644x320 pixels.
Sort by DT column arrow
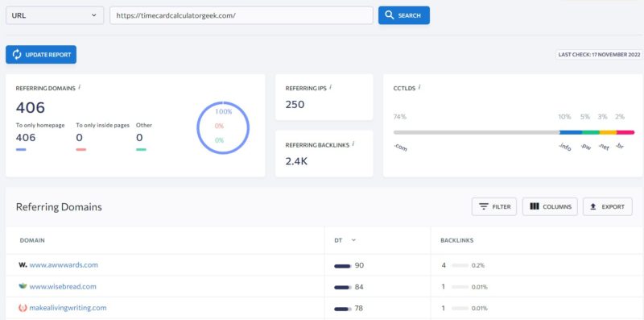click(353, 240)
